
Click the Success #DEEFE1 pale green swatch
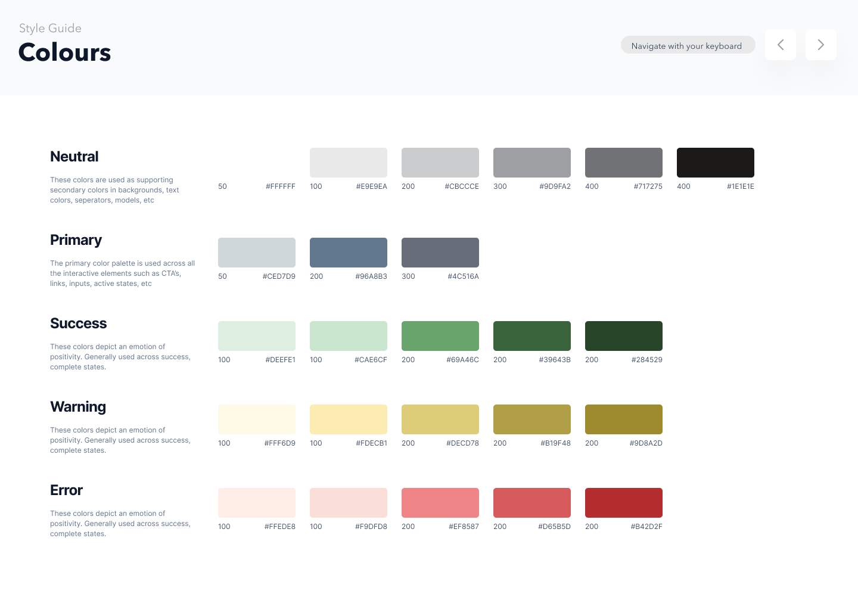tap(256, 336)
